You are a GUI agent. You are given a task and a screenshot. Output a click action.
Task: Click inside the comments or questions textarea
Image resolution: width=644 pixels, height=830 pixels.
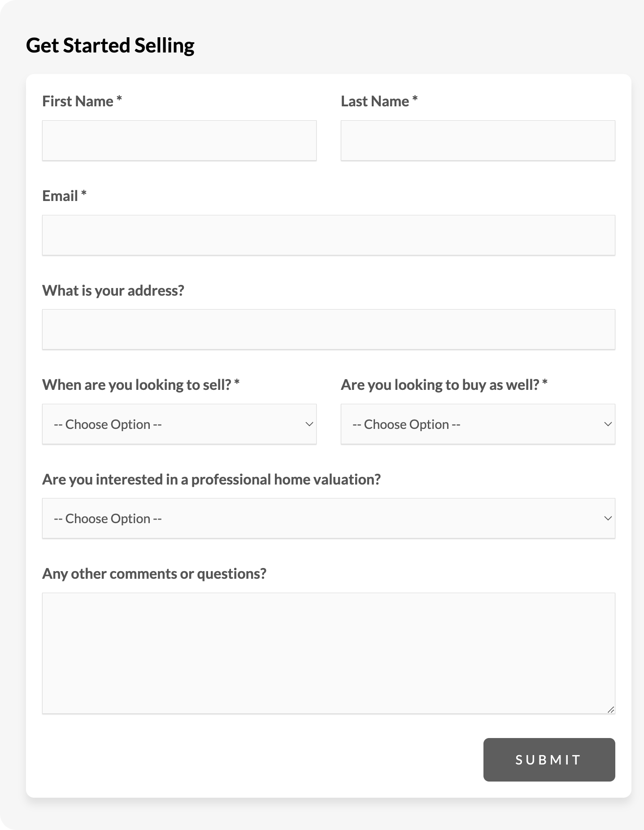[x=328, y=653]
